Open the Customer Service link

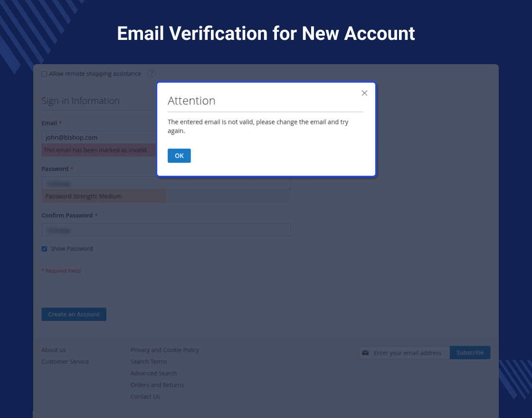(65, 362)
